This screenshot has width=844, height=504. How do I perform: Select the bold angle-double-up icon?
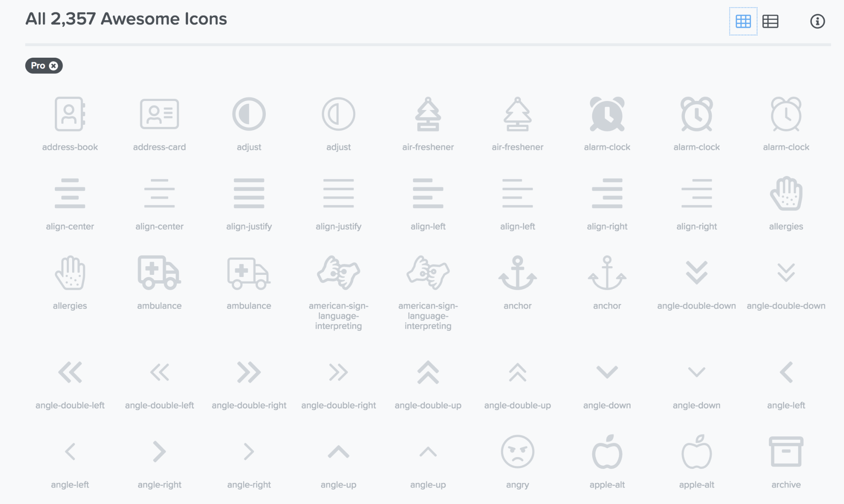[428, 372]
